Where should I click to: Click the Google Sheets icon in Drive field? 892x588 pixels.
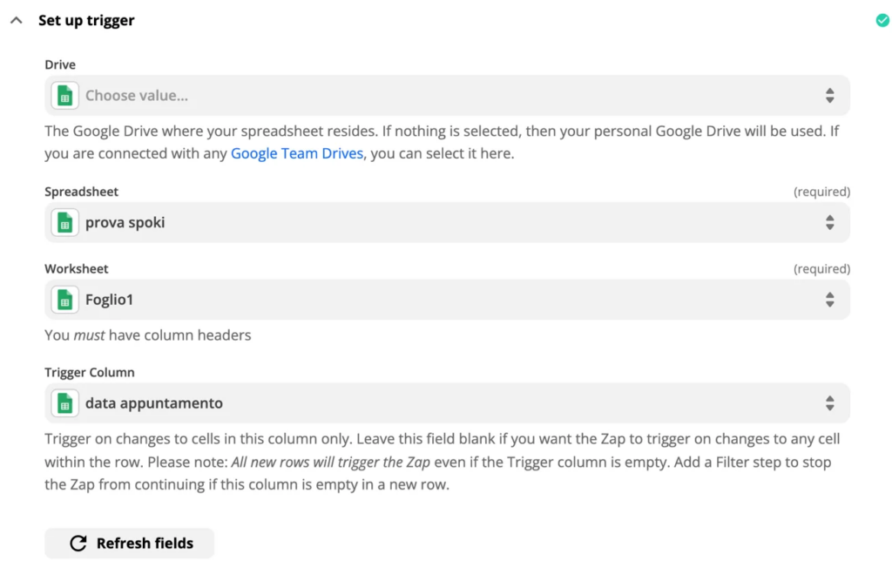tap(64, 96)
